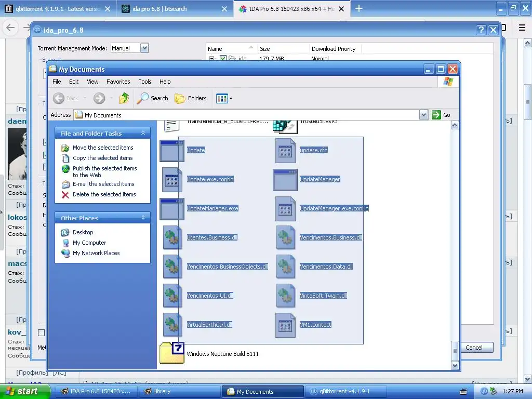Viewport: 532px width, 399px height.
Task: Click the My Documents scroll down arrow
Action: coord(455,365)
